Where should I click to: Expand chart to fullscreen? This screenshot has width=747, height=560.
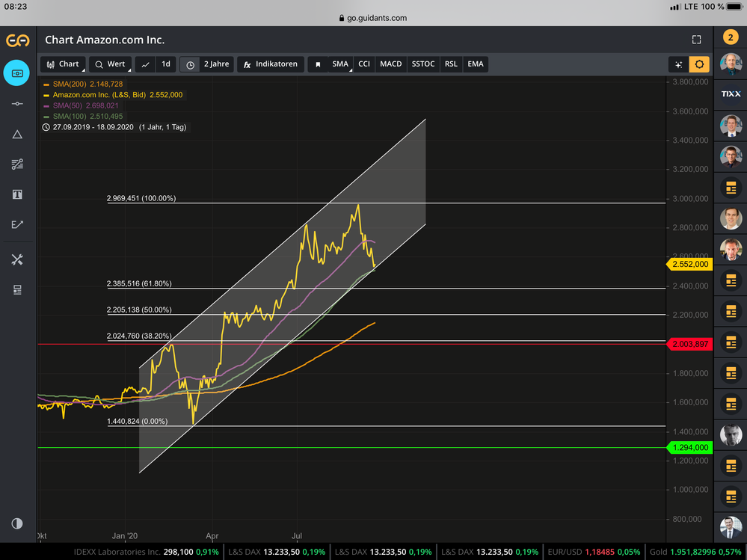(x=696, y=40)
